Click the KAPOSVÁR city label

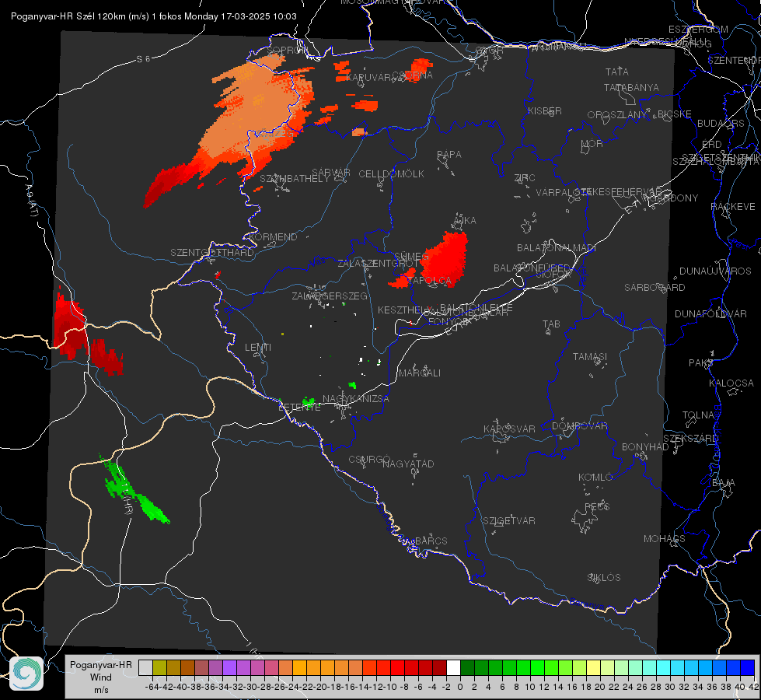[x=509, y=429]
